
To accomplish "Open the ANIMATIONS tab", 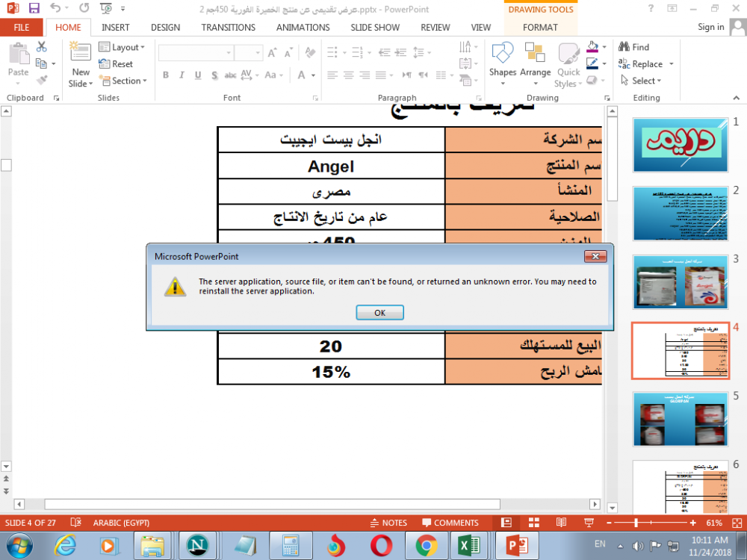I will tap(303, 28).
